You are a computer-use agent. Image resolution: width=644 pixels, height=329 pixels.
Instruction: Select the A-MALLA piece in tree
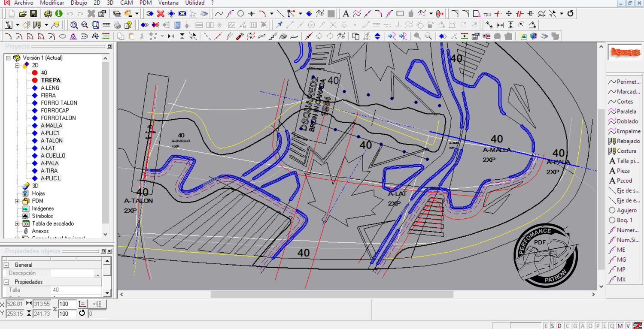(x=52, y=126)
